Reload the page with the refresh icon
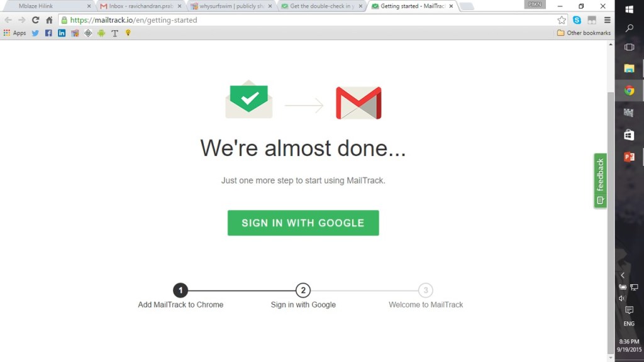 coord(35,19)
